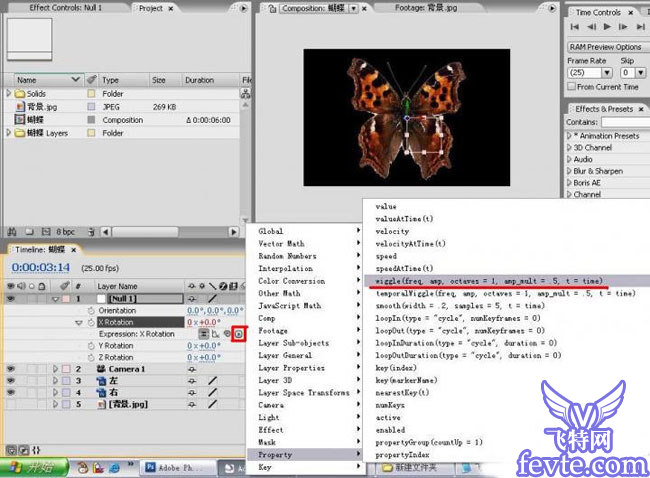Click the current time 0:00:03:14

coord(41,267)
